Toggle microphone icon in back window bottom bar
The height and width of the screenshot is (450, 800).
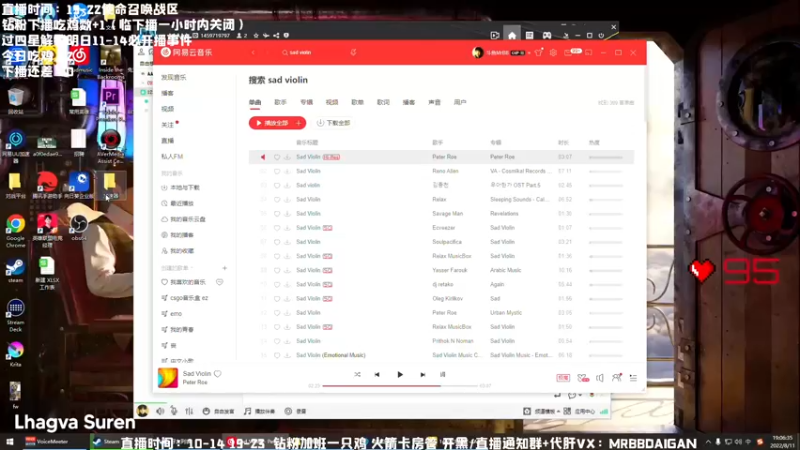tap(174, 411)
